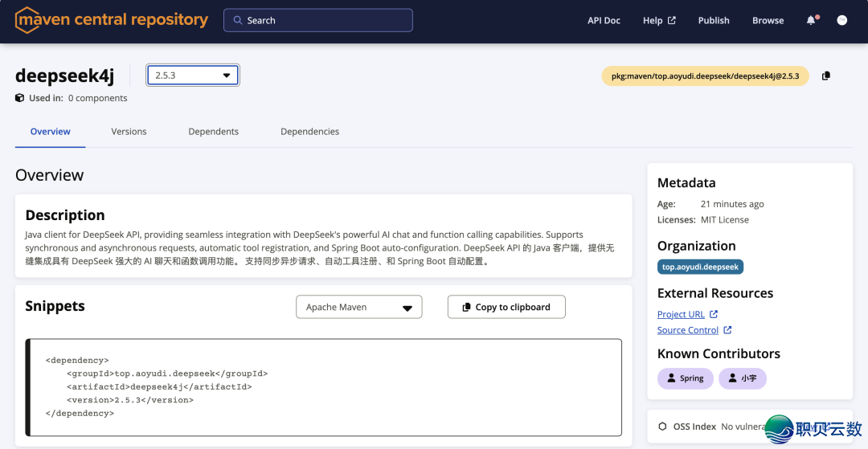The width and height of the screenshot is (868, 449).
Task: Open the user avatar menu
Action: click(842, 20)
